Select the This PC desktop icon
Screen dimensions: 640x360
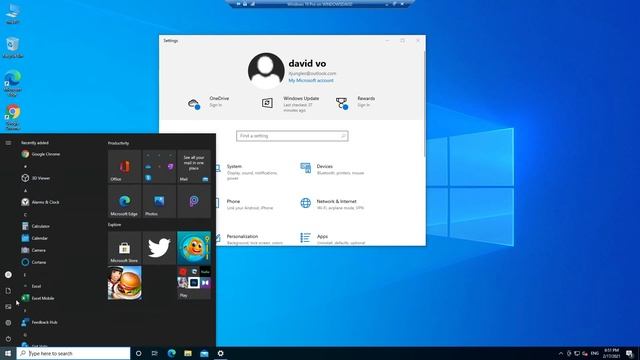[x=13, y=14]
